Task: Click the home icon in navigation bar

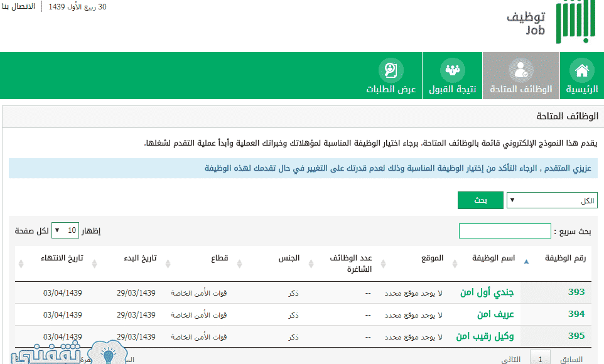Action: (581, 70)
